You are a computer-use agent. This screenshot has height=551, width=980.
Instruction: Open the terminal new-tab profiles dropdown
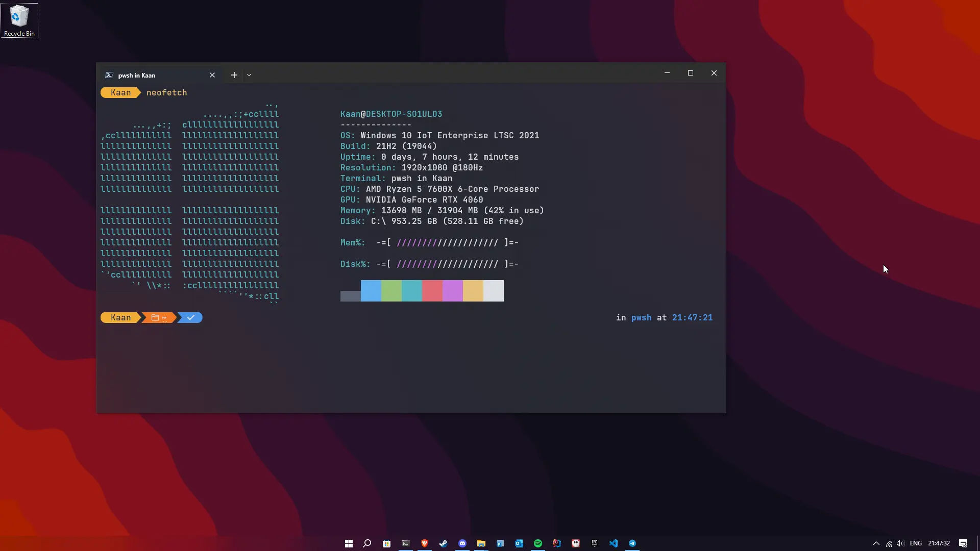(249, 75)
